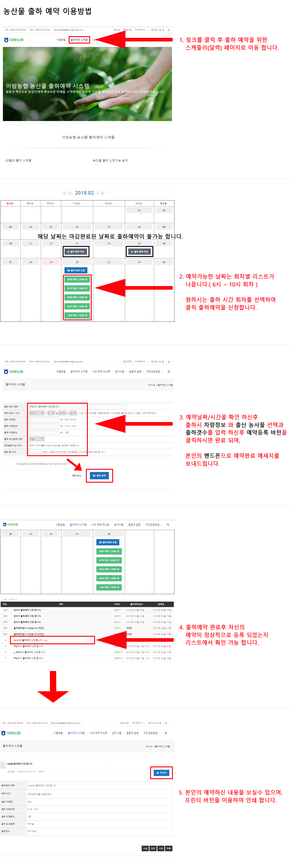This screenshot has width=290, height=868.
Task: Go to next month arrow beside 2019.02
Action: click(x=98, y=193)
